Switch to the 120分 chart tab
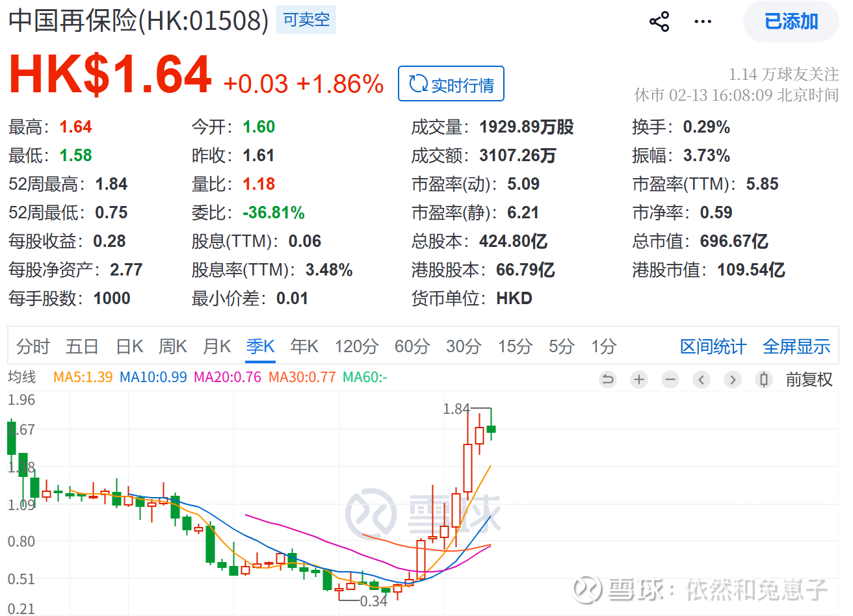This screenshot has height=616, width=853. (356, 347)
